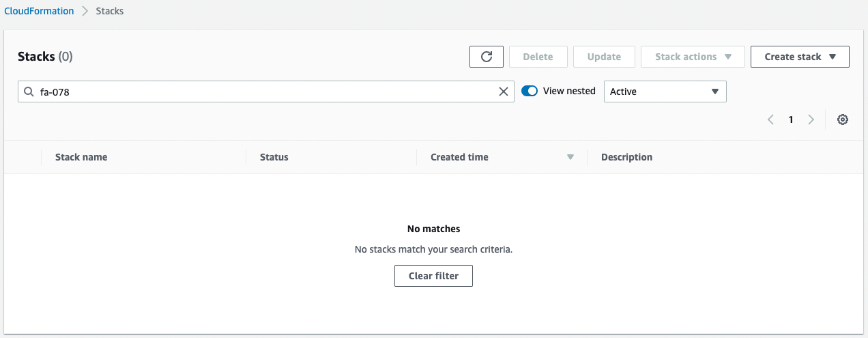Click the Description column header
The height and width of the screenshot is (338, 868).
(626, 157)
